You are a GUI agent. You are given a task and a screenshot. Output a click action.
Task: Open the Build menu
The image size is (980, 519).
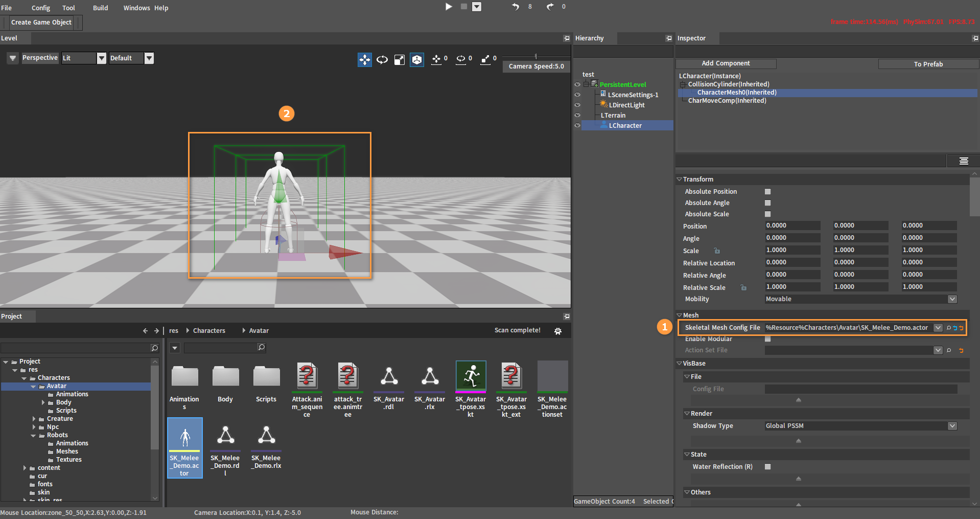pyautogui.click(x=101, y=8)
